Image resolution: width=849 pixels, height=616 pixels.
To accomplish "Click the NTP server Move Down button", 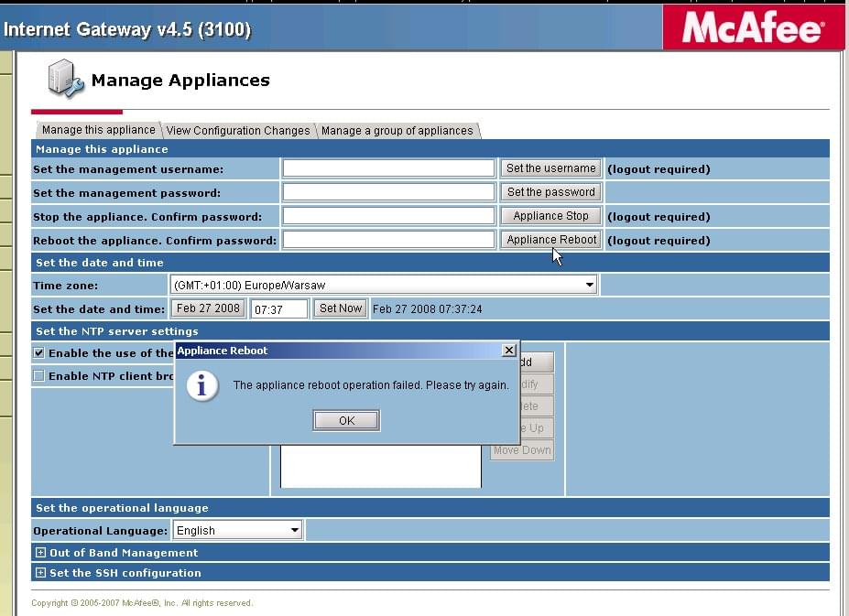I will click(522, 449).
